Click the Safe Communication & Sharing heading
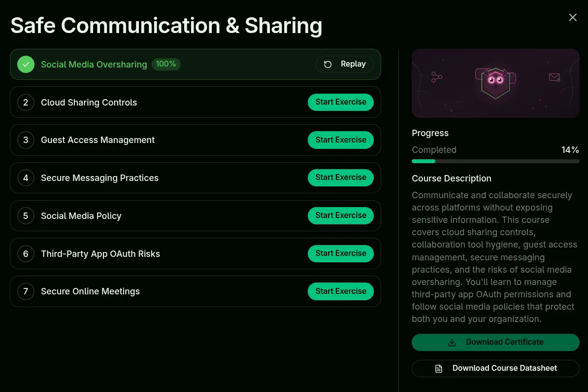 166,26
